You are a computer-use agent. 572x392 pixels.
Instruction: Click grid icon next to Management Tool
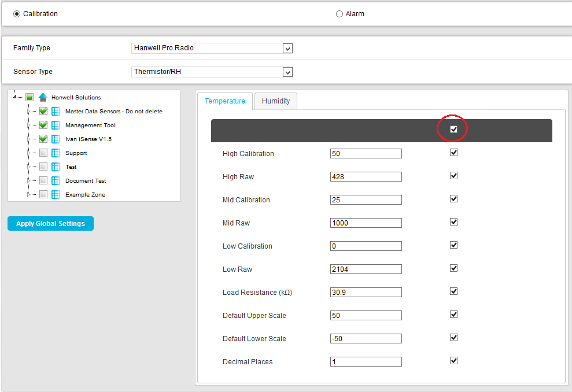(56, 125)
